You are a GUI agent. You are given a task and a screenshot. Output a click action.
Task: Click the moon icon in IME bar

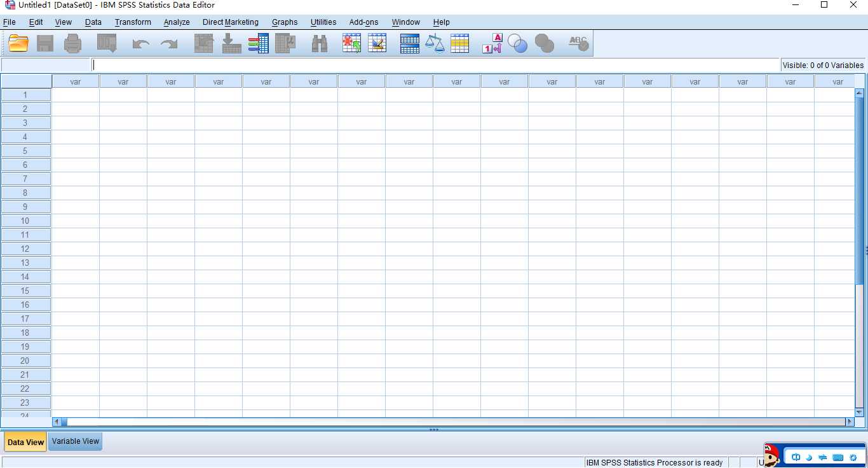810,457
